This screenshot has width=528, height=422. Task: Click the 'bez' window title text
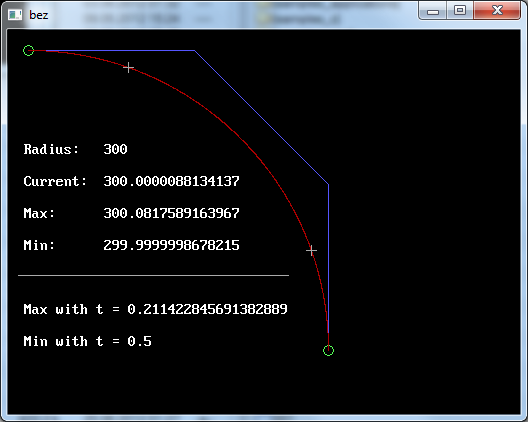click(x=38, y=15)
